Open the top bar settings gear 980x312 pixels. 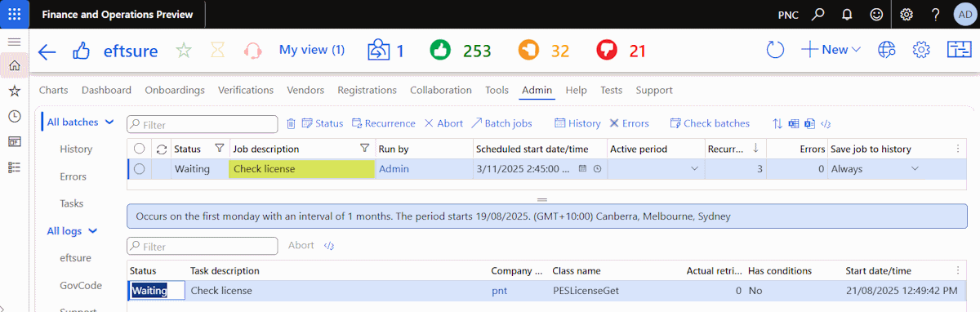pyautogui.click(x=906, y=15)
